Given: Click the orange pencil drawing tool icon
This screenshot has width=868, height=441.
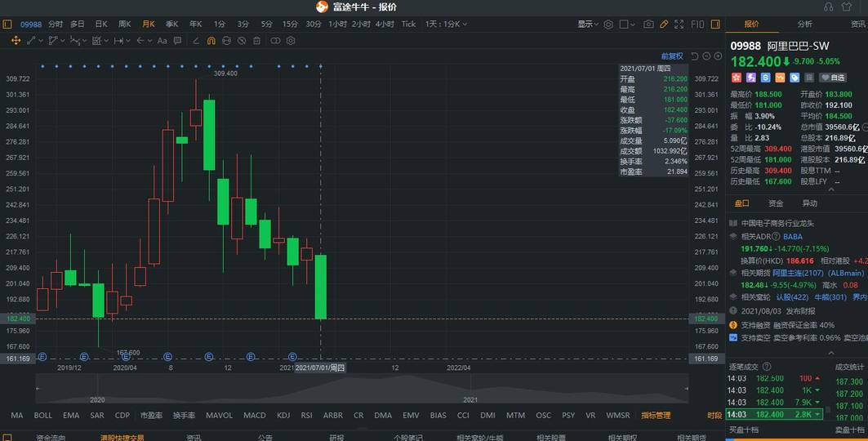Looking at the screenshot, I should [x=665, y=24].
